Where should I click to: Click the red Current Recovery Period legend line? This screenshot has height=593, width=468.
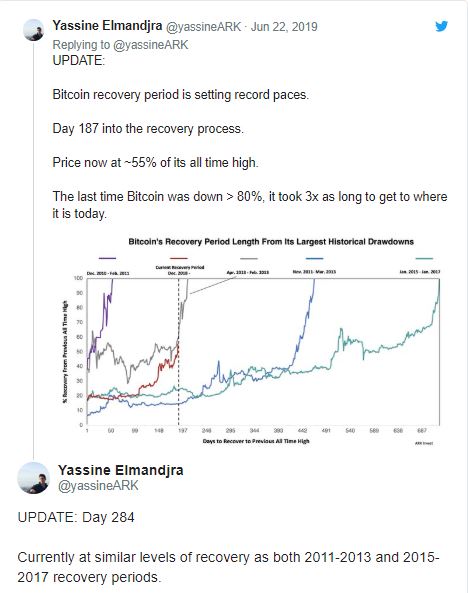coord(179,258)
